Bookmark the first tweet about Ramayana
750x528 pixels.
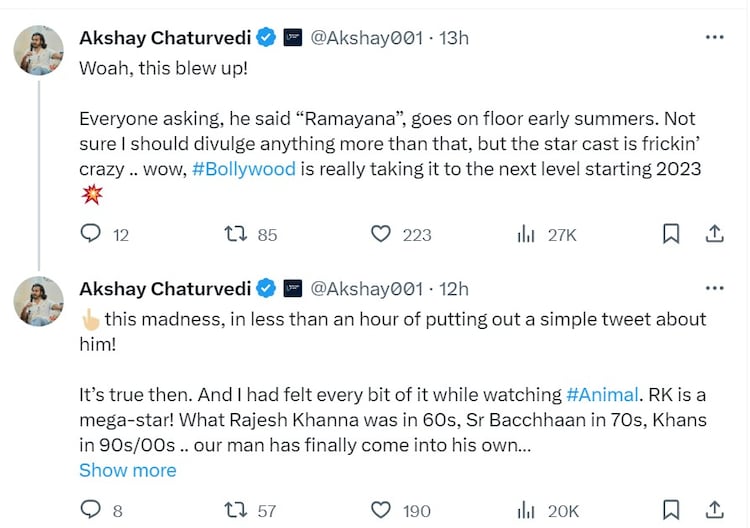click(x=671, y=234)
